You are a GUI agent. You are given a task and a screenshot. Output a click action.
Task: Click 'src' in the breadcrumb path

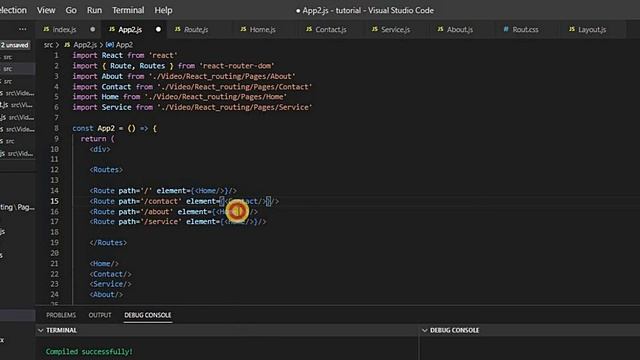[48, 45]
